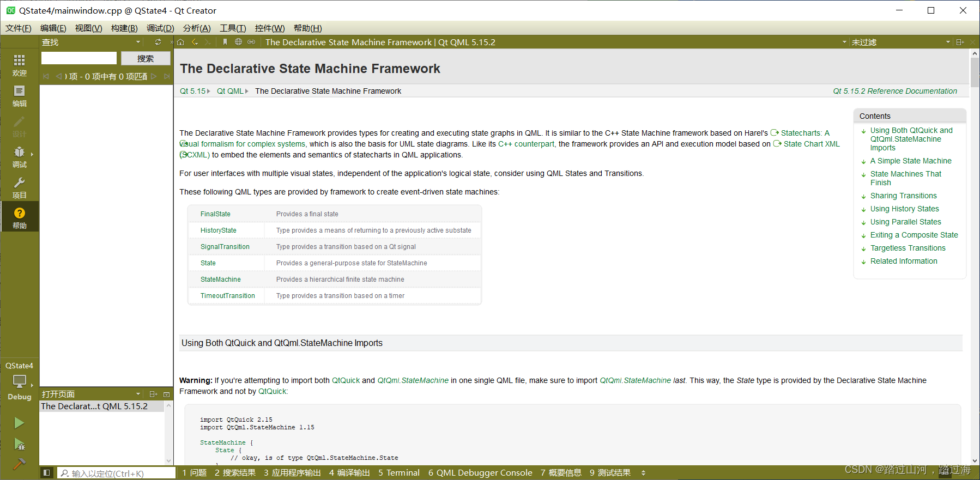Open the 视图(V) menu
Viewport: 980px width, 480px height.
pyautogui.click(x=88, y=28)
